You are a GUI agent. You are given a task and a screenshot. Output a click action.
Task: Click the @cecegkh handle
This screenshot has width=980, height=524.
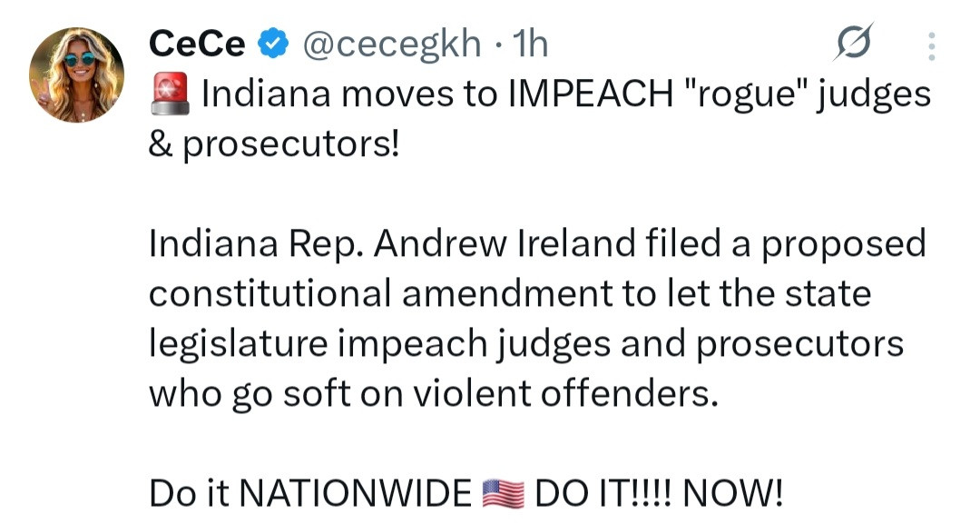391,43
